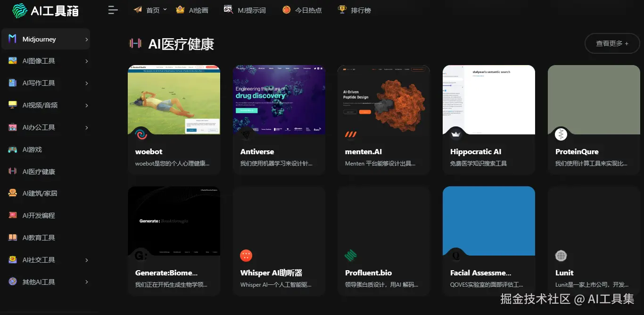Open the Hippocratic AI title link
Screen dimensions: 644x315
[476, 152]
